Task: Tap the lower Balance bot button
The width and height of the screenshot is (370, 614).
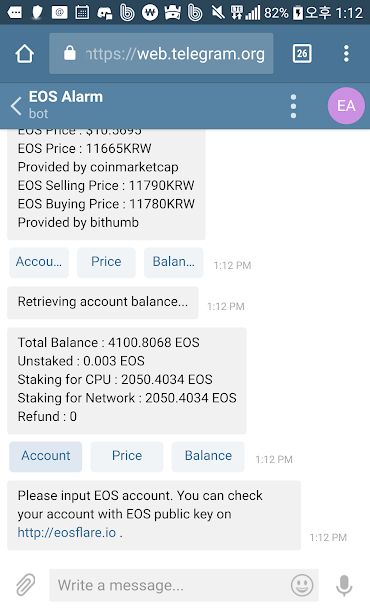Action: 208,456
